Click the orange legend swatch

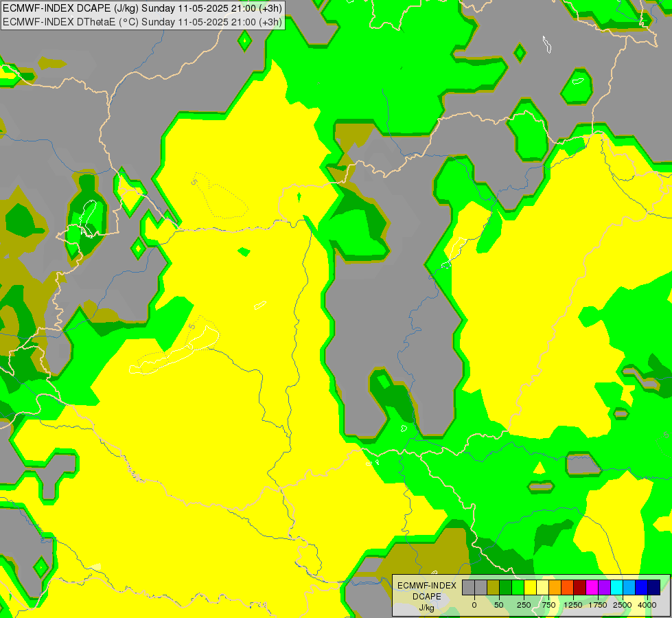pos(555,587)
